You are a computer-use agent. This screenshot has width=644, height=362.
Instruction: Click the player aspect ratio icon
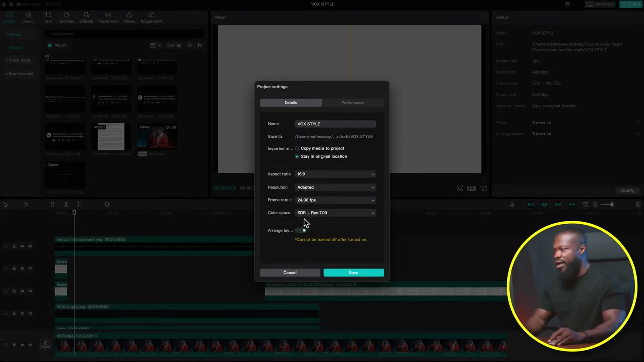[471, 188]
